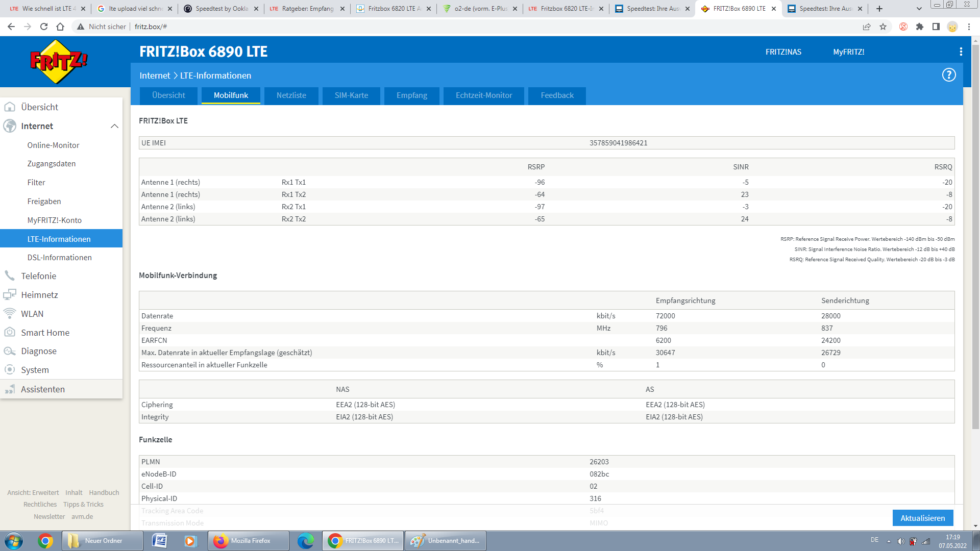Open the Feedback tab
Screen dimensions: 980x551
(x=557, y=95)
